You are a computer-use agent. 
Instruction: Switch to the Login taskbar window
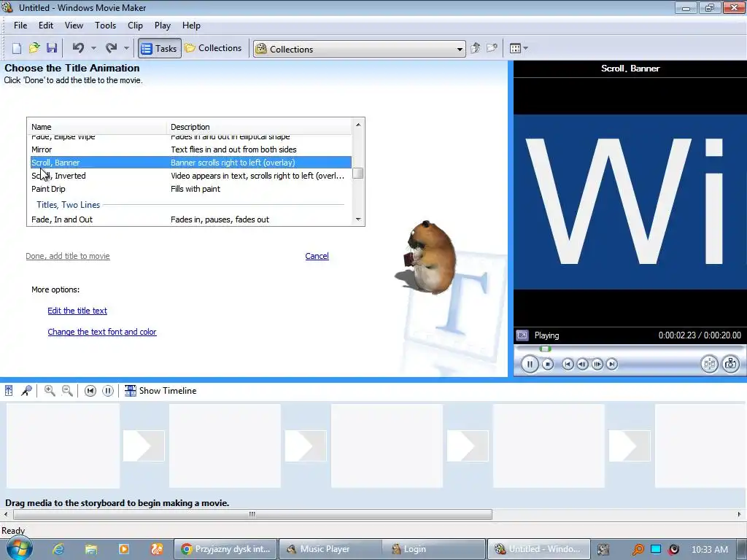click(433, 549)
